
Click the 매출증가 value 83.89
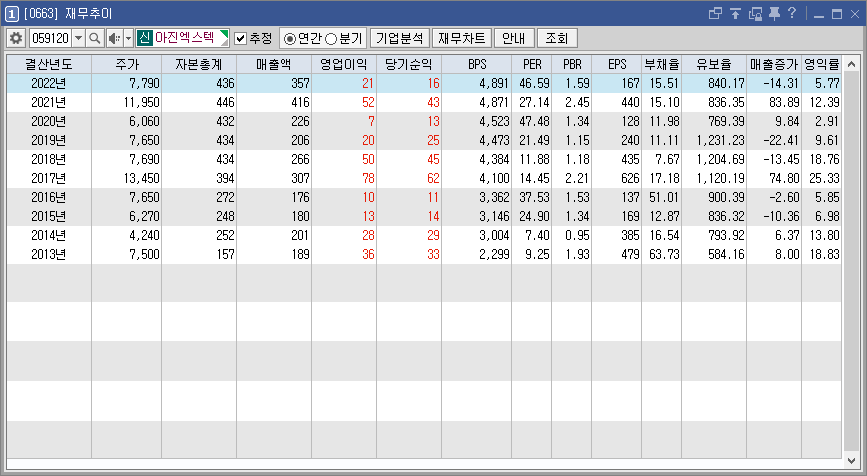[x=784, y=102]
